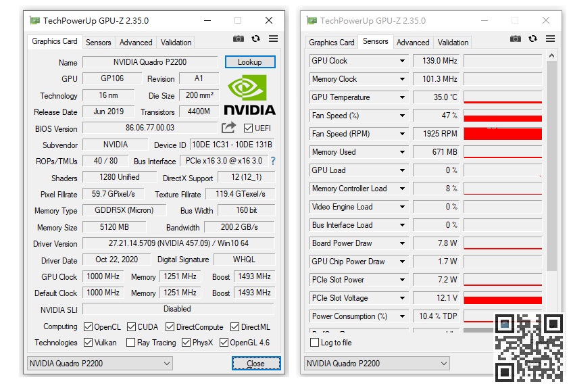Switch to the Graphics Card tab in the sensor readings window
This screenshot has width=573, height=392.
tap(332, 43)
